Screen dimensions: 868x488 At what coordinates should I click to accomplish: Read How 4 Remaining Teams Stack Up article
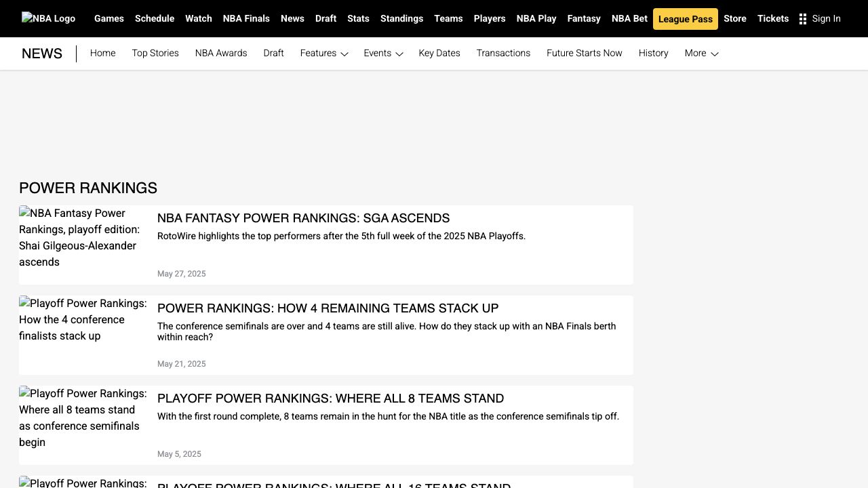[328, 308]
